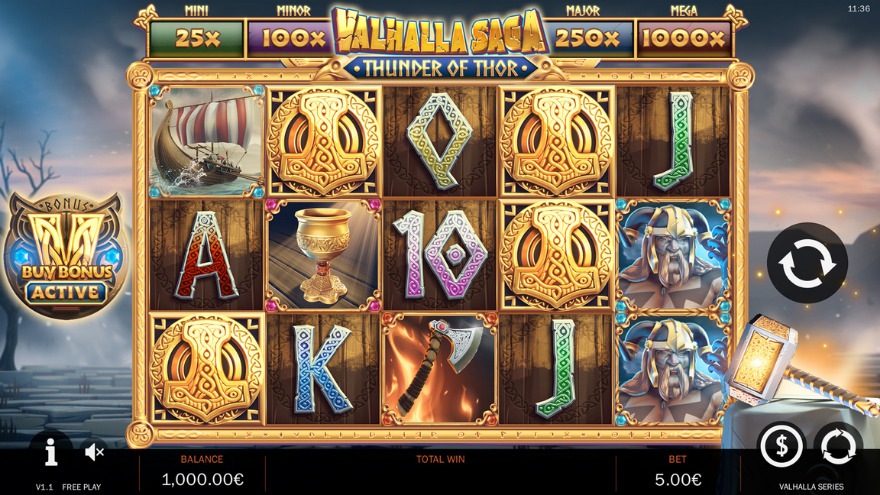Screen dimensions: 880x495
Task: Click the red letter A symbol
Action: click(x=206, y=255)
